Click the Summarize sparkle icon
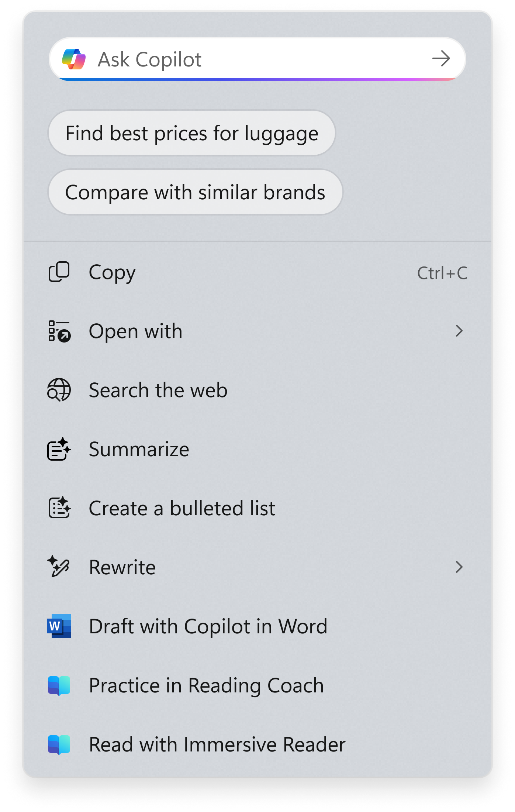515x812 pixels. click(x=59, y=449)
